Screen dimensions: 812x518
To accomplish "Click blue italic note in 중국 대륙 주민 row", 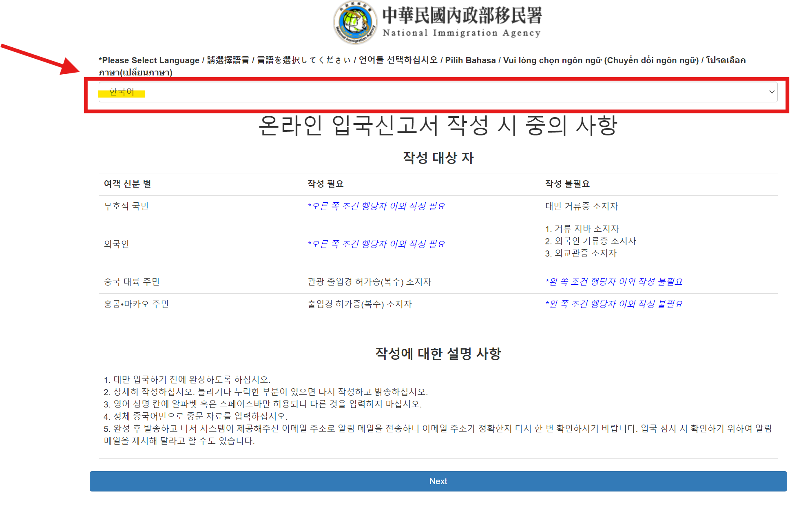I will pos(614,282).
